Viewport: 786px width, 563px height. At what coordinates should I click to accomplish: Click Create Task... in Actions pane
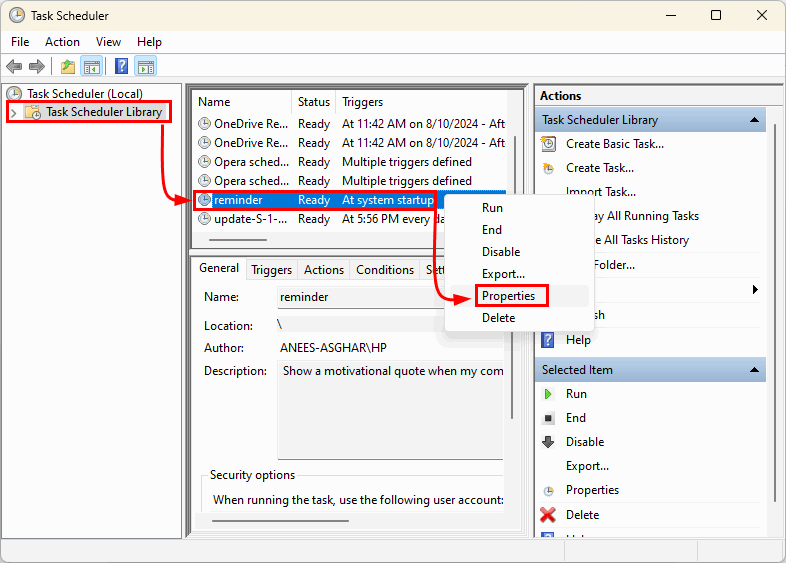pos(599,168)
